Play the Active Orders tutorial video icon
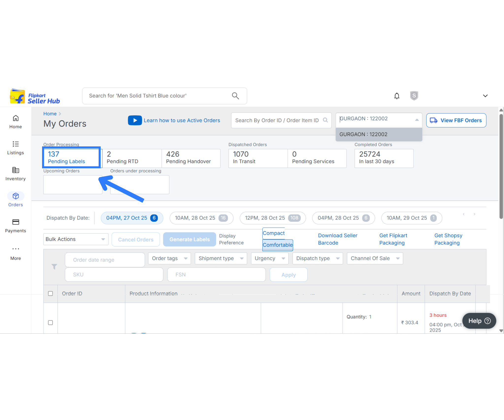 tap(135, 120)
